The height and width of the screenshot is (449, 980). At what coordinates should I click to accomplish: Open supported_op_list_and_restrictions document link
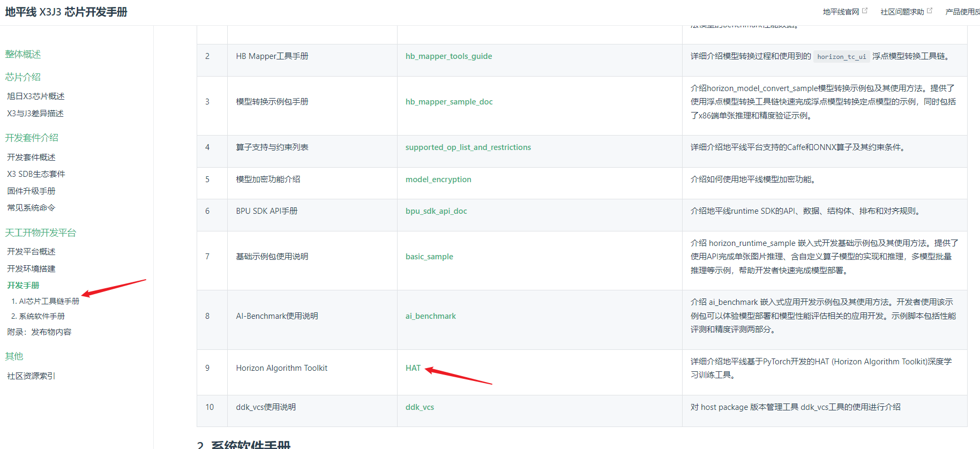click(468, 147)
